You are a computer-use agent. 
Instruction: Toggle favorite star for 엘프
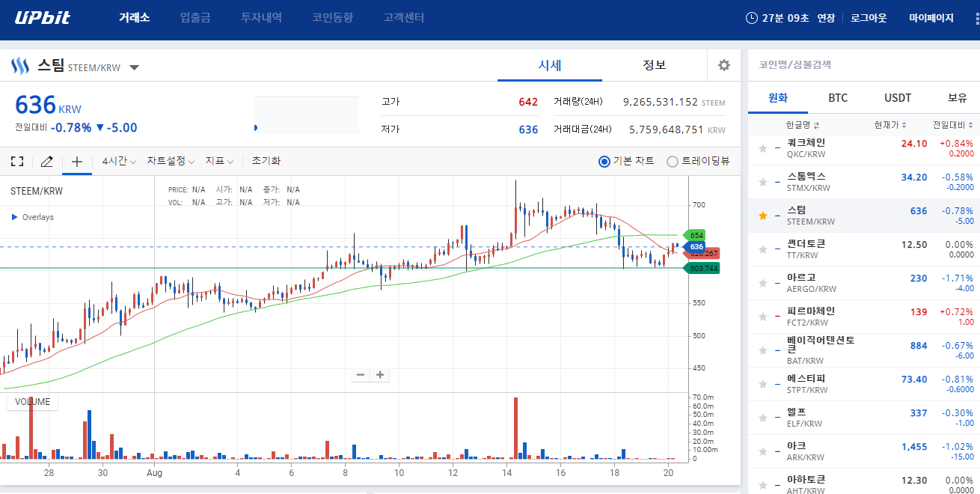tap(763, 418)
